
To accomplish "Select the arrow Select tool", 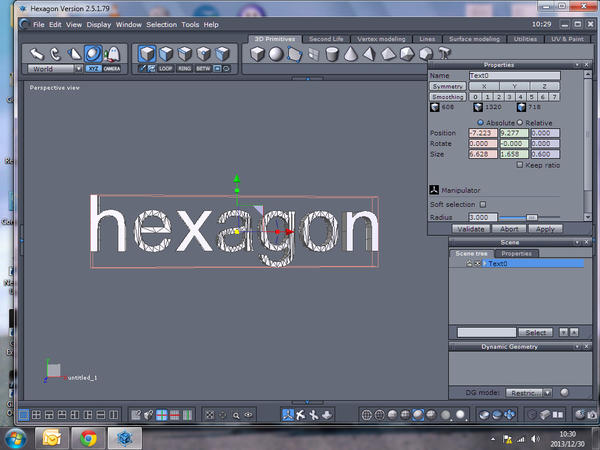I will (37, 54).
